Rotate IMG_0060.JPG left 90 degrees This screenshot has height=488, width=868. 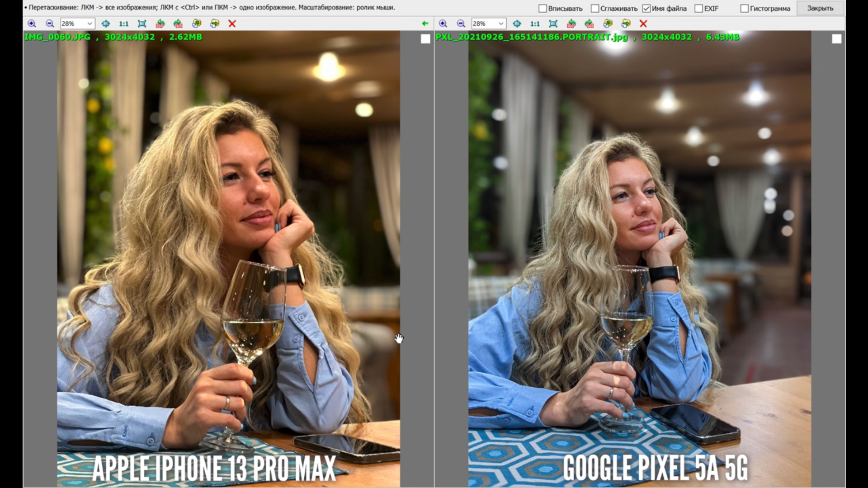click(x=160, y=23)
